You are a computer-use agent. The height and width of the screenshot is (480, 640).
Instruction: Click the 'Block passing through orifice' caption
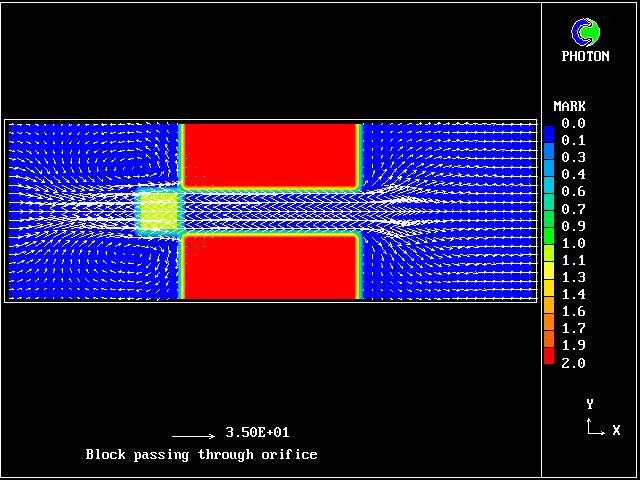(201, 455)
